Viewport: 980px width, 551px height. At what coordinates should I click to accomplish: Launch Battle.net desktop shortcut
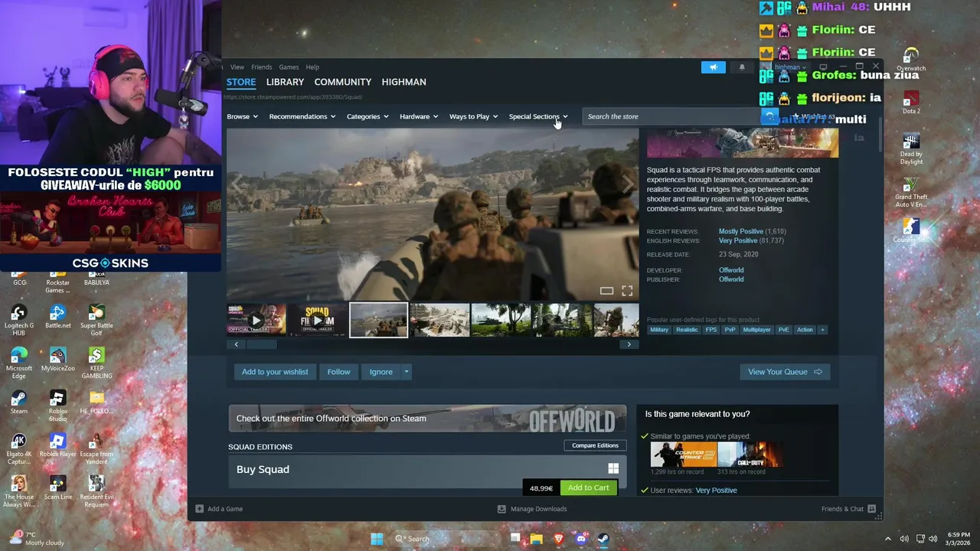click(x=57, y=316)
